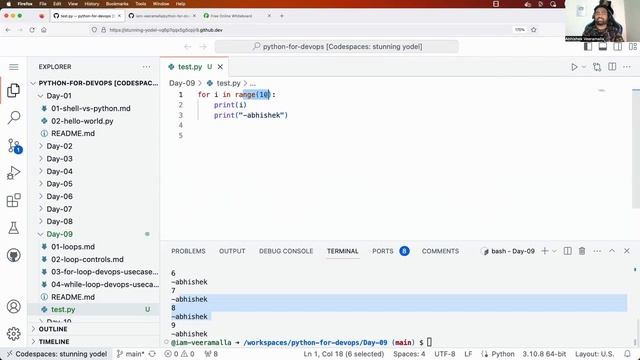The image size is (640, 360).
Task: Switch to the OUTPUT tab
Action: pyautogui.click(x=232, y=251)
